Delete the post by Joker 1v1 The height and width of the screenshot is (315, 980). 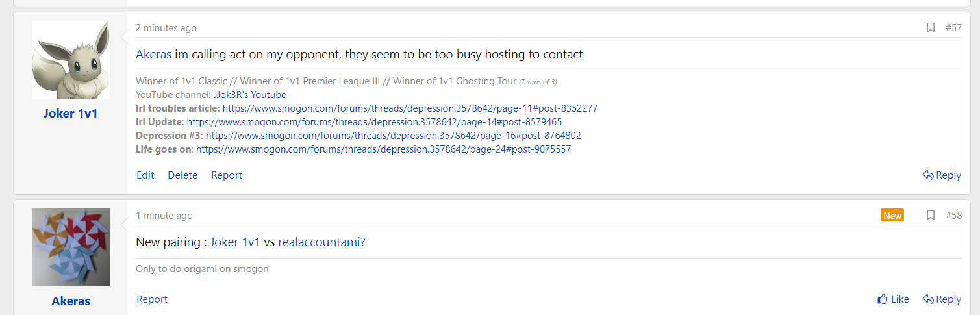point(182,175)
